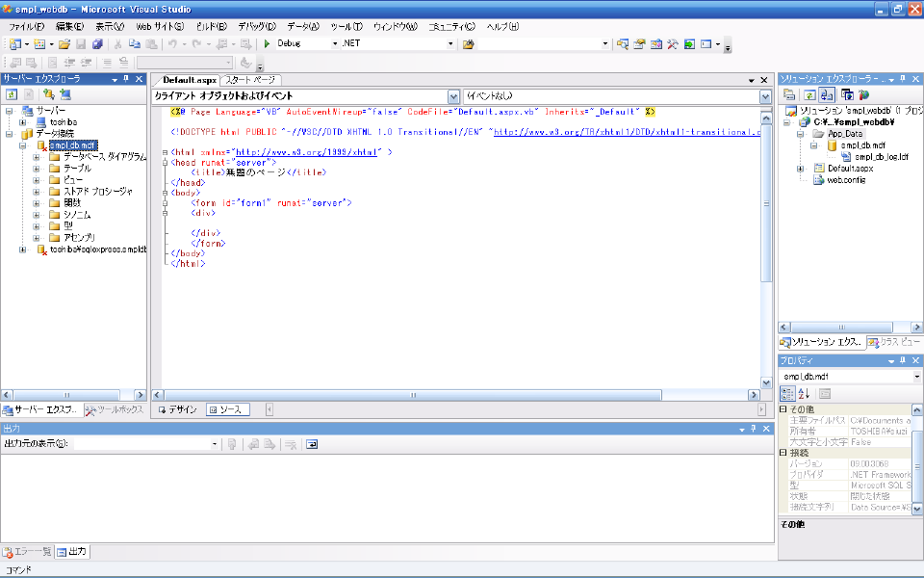924x578 pixels.
Task: Switch to the スタート ページ tab
Action: point(250,80)
